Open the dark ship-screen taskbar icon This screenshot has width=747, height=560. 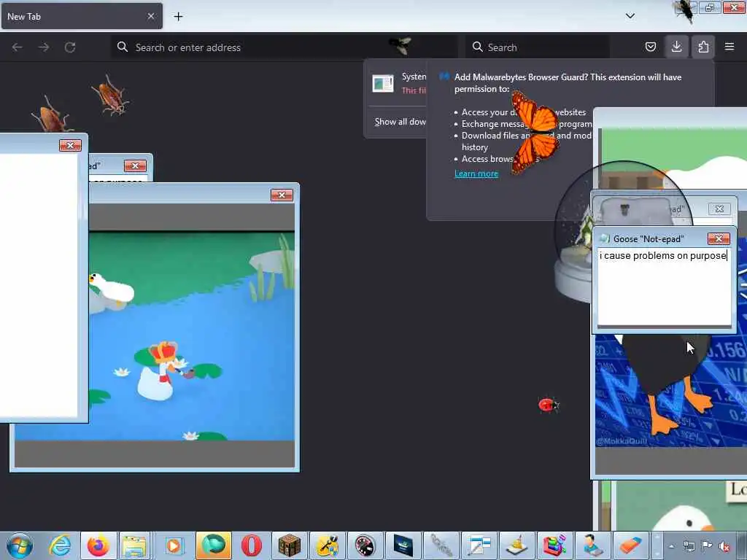pos(403,545)
